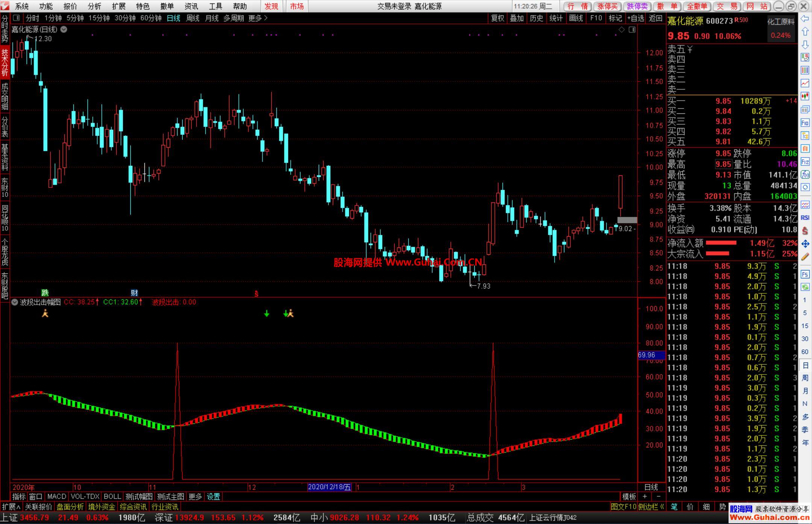Image resolution: width=812 pixels, height=524 pixels.
Task: Toggle the split panel icon at chart top right
Action: [632, 30]
